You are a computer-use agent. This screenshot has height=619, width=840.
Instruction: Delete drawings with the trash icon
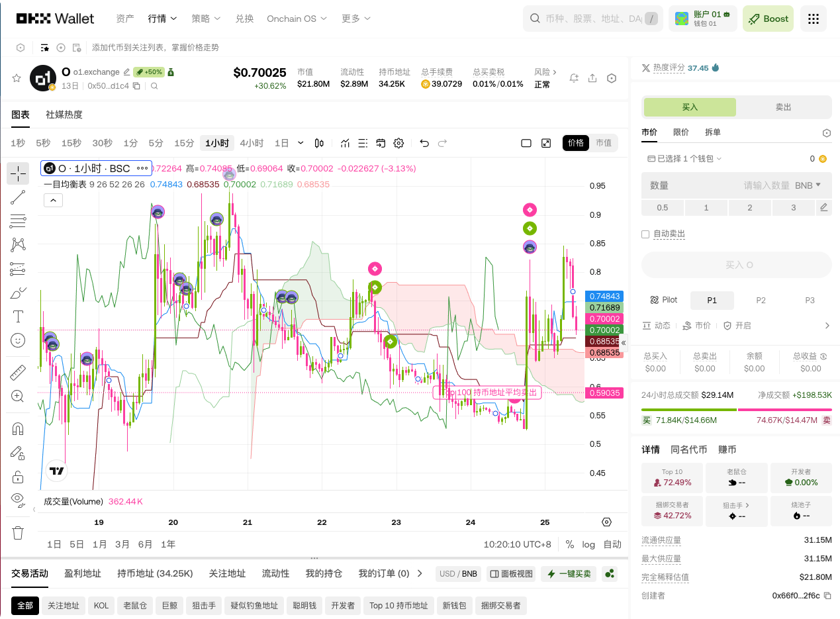pos(18,532)
